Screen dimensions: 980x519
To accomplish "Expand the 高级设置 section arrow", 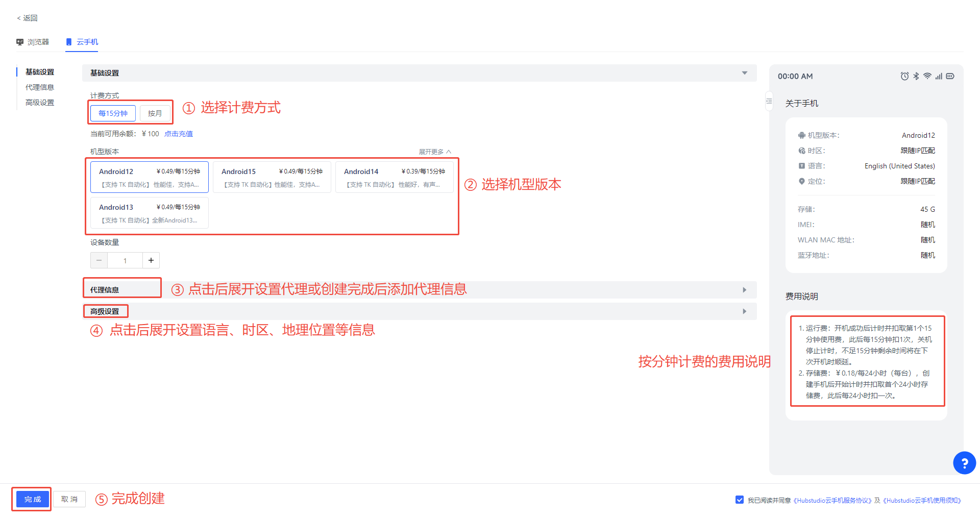I will point(745,311).
